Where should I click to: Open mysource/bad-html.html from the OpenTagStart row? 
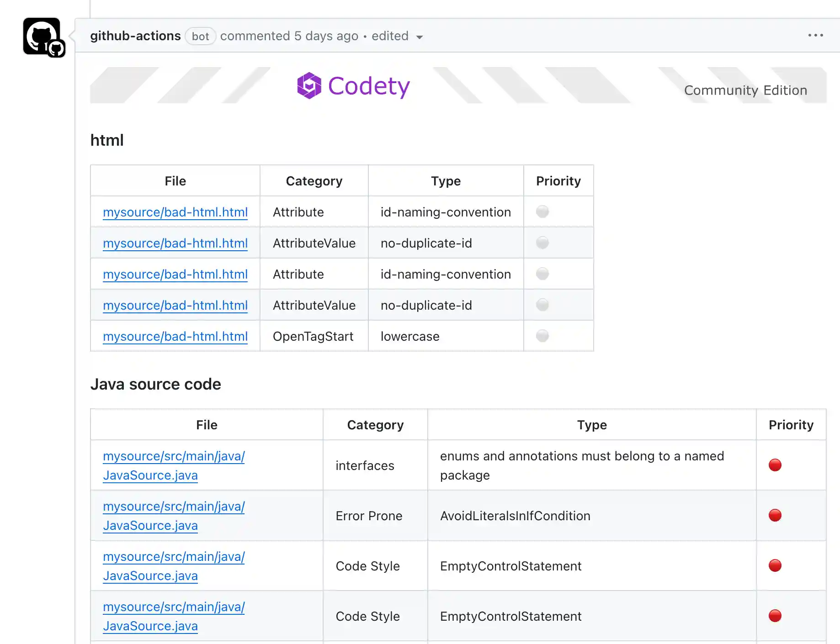(x=175, y=336)
